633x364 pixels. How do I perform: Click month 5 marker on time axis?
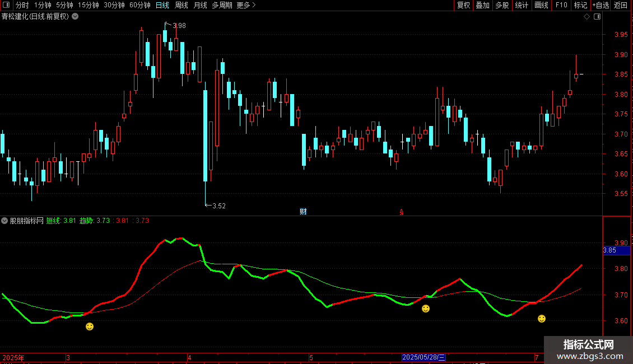point(311,357)
